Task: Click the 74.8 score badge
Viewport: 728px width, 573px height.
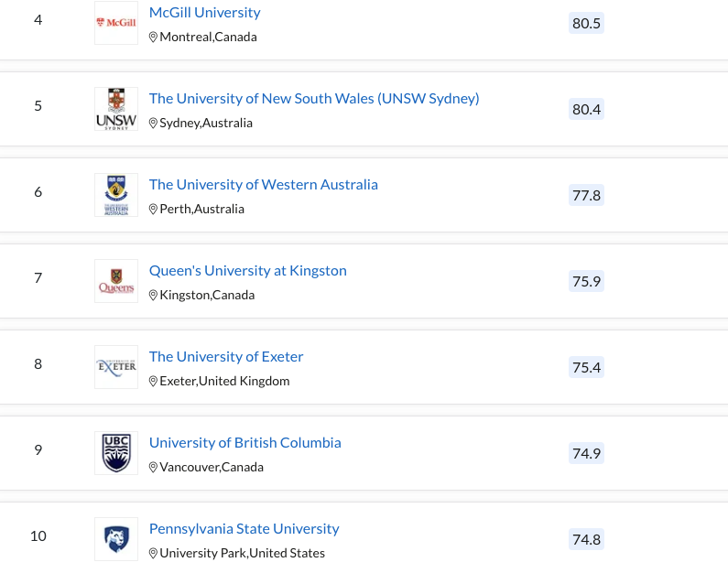Action: [x=586, y=539]
